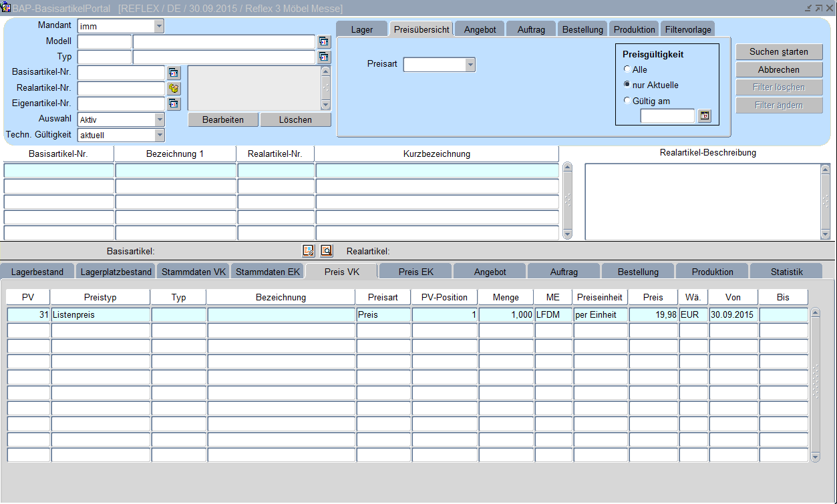This screenshot has height=504, width=837.
Task: Click the magnifier document icon beside Realartikel
Action: (326, 251)
